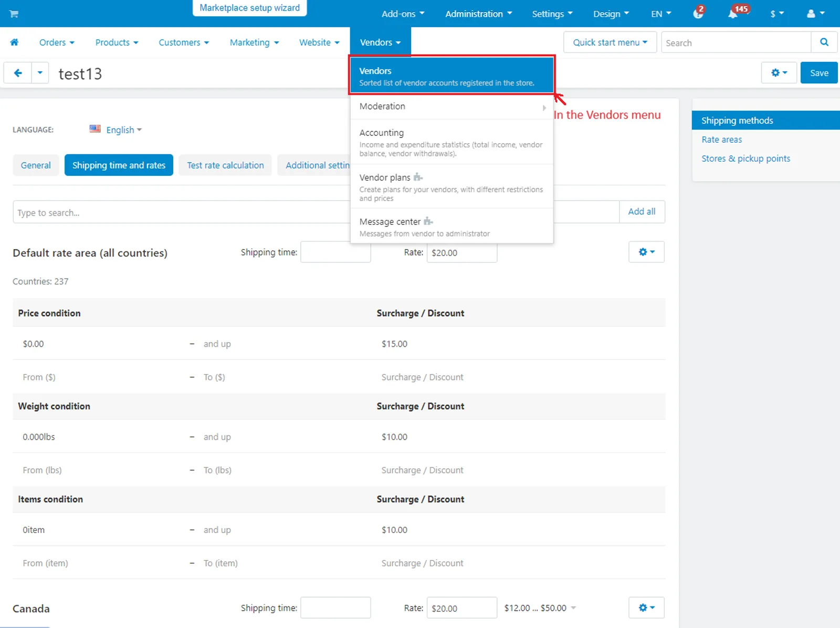Edit Default rate area Rate field
This screenshot has width=840, height=628.
pos(462,252)
